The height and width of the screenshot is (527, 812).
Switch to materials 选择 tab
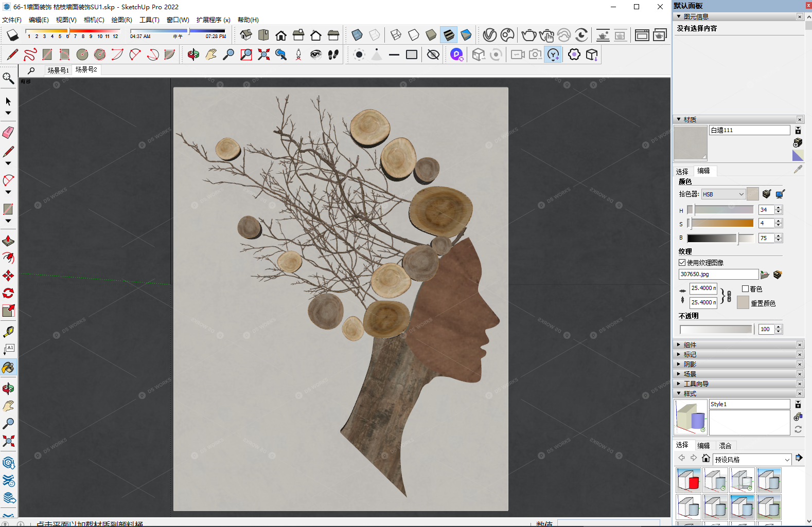pyautogui.click(x=682, y=172)
